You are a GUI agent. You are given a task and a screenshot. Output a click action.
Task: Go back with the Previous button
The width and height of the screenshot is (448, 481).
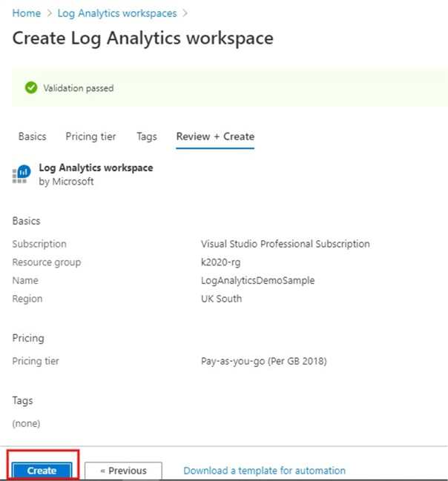[x=123, y=471]
